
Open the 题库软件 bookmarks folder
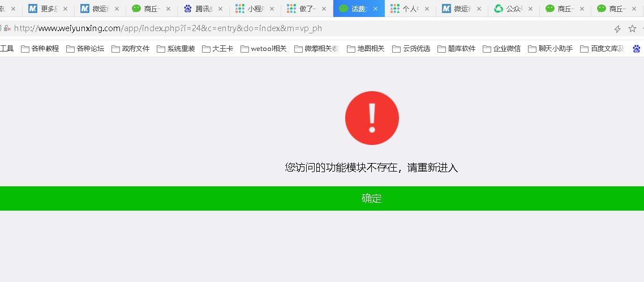tap(457, 49)
